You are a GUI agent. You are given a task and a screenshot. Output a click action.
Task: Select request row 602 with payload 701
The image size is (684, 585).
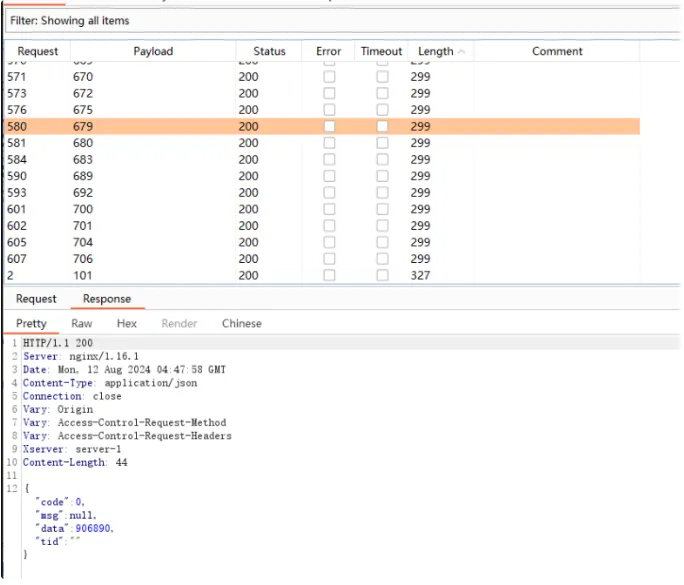coord(322,226)
